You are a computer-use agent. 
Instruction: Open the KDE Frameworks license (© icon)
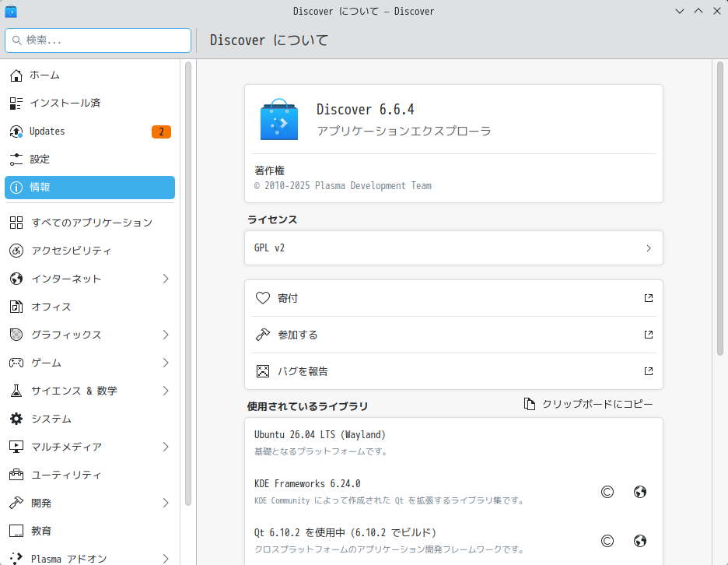607,492
